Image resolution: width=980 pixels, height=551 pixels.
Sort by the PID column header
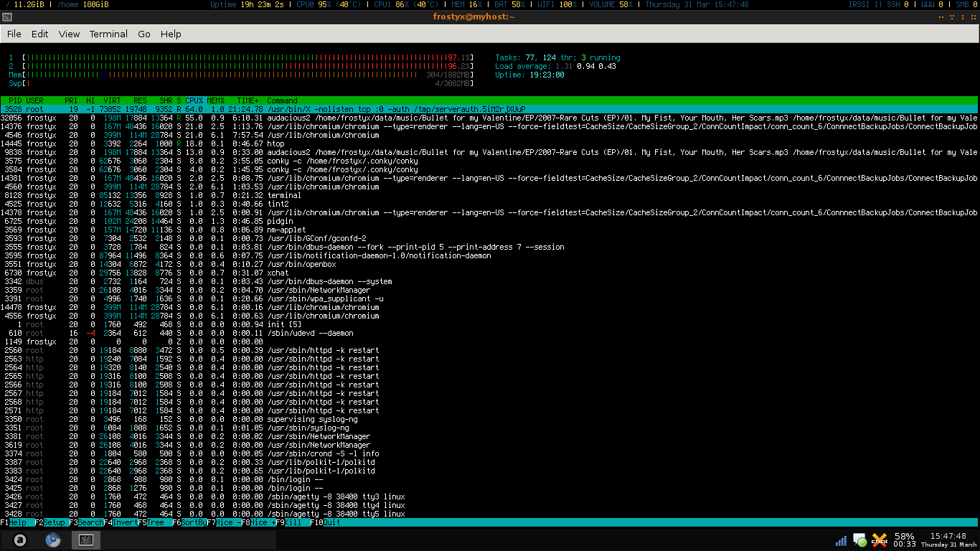pos(15,100)
